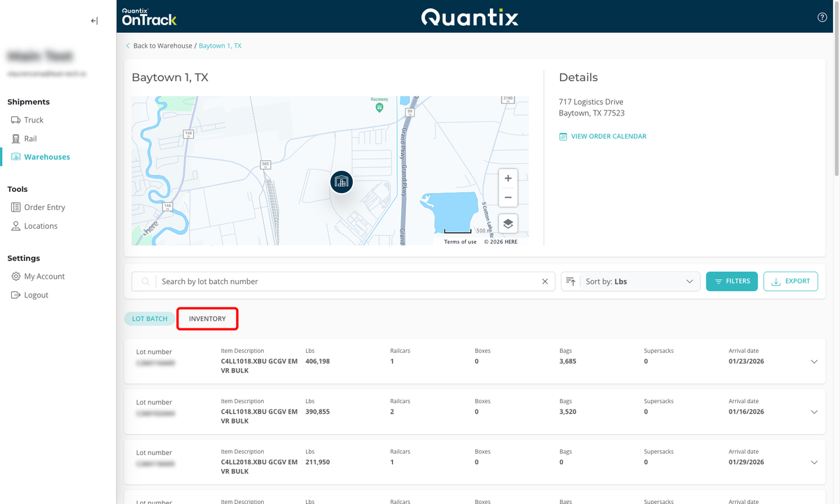The image size is (840, 504).
Task: Collapse the sidebar with arrow icon
Action: tap(94, 21)
